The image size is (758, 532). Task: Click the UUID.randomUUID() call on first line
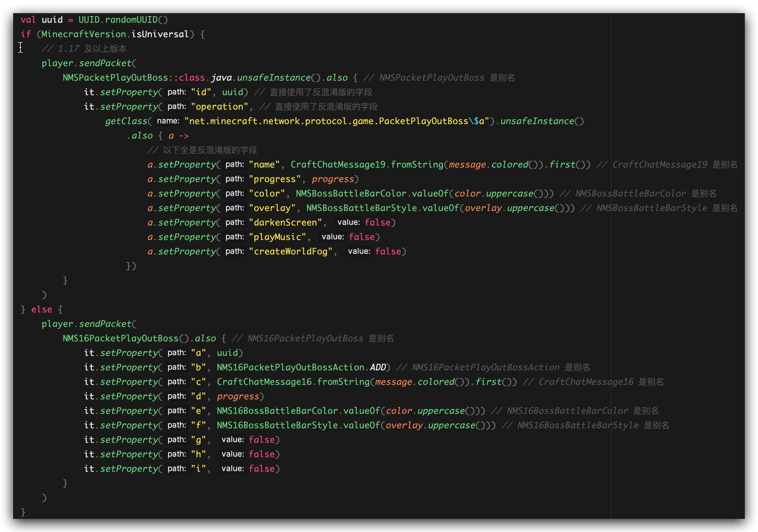(x=123, y=20)
